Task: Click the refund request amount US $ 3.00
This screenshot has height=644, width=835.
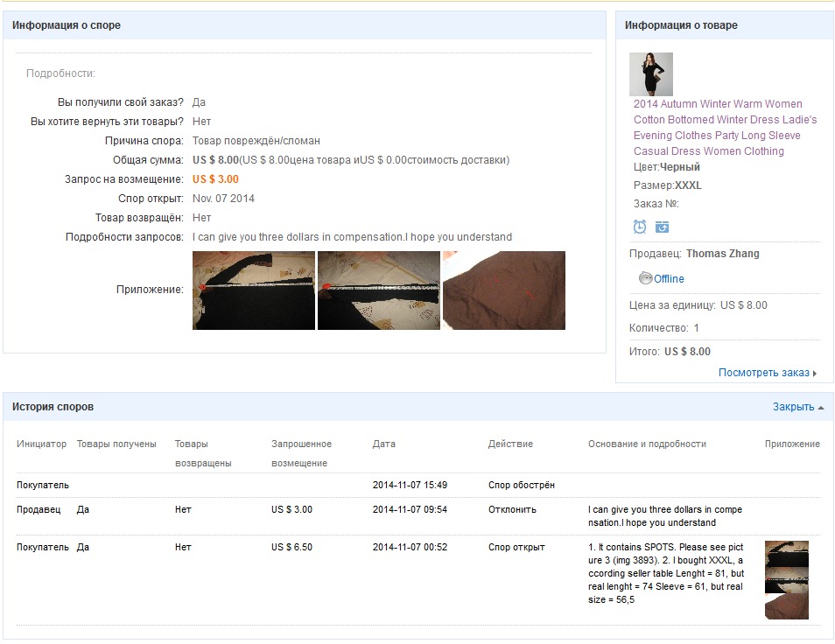Action: pos(215,179)
